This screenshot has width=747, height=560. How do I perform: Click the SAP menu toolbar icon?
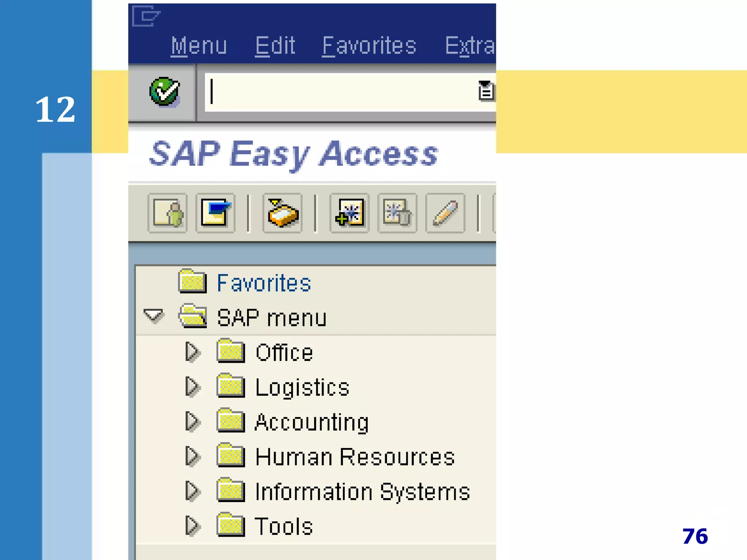215,213
